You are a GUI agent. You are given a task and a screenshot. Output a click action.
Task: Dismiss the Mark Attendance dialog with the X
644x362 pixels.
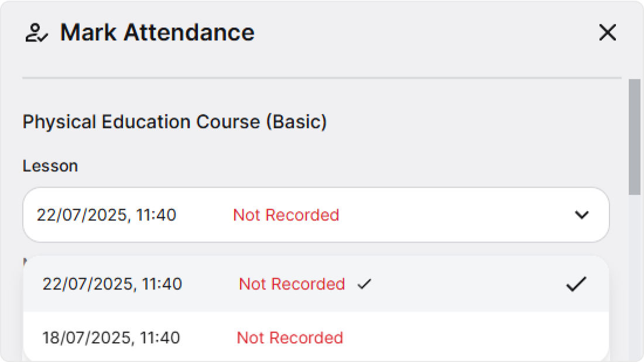tap(607, 33)
